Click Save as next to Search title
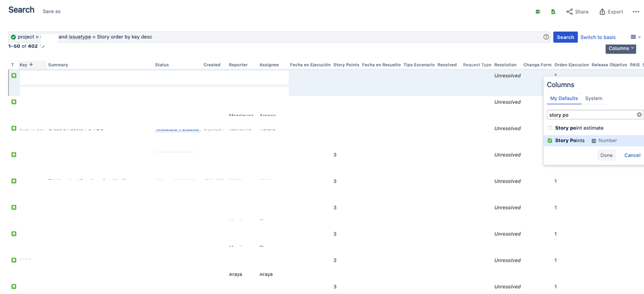 click(52, 12)
